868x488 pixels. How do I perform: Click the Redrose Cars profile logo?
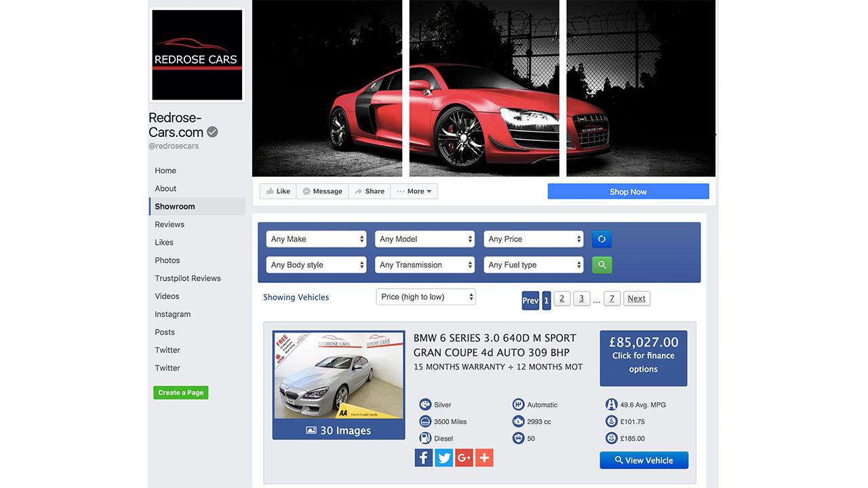pyautogui.click(x=197, y=55)
